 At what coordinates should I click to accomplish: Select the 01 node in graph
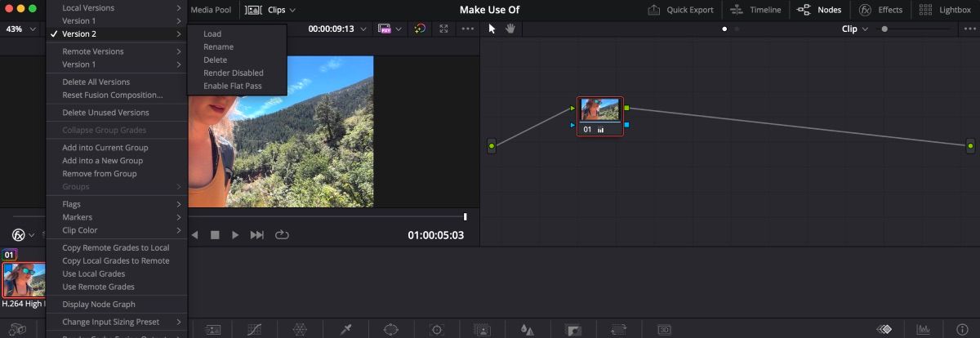point(599,116)
